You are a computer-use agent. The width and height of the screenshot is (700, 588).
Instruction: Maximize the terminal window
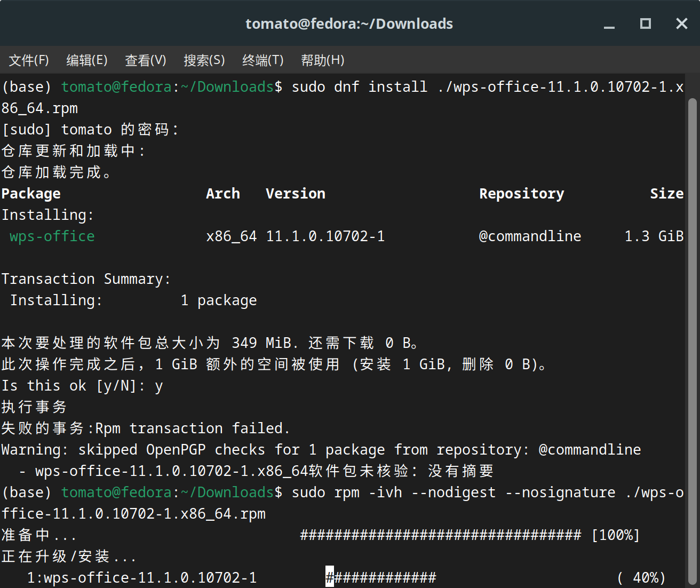pyautogui.click(x=645, y=23)
